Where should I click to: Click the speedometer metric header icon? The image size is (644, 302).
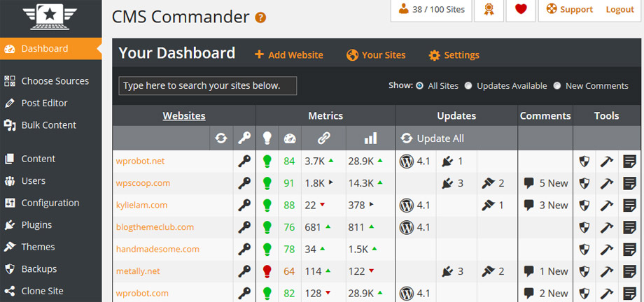pos(290,138)
